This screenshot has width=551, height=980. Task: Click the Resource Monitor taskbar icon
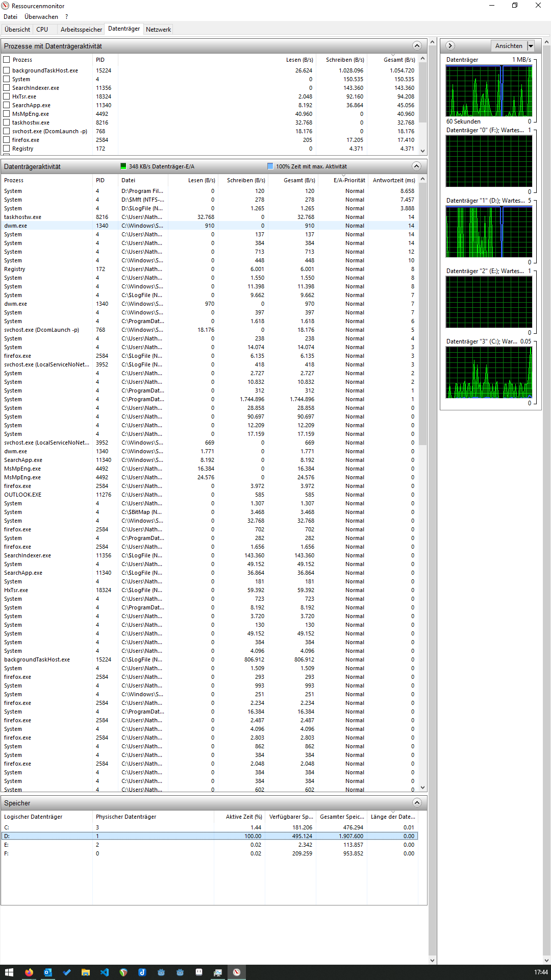tap(236, 972)
